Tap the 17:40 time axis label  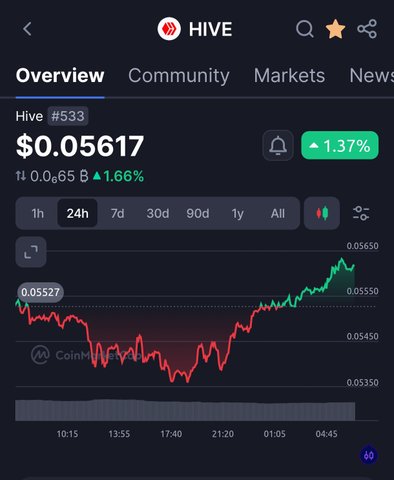coord(171,434)
